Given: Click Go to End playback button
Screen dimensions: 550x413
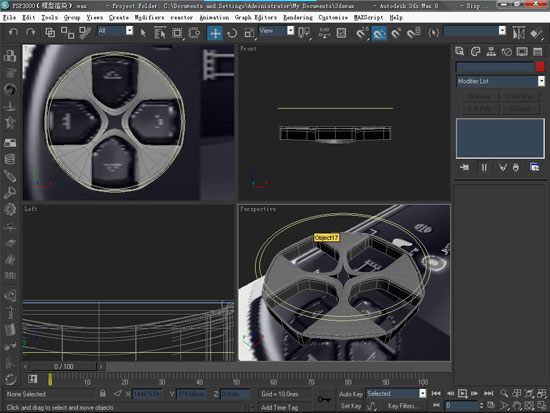Looking at the screenshot, I should [x=488, y=393].
